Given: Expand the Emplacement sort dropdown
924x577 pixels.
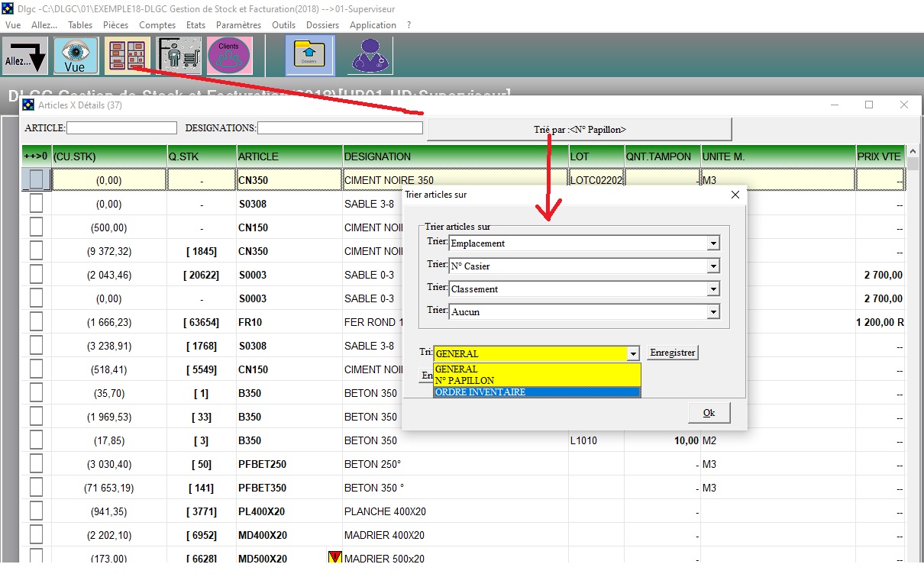Looking at the screenshot, I should point(712,243).
